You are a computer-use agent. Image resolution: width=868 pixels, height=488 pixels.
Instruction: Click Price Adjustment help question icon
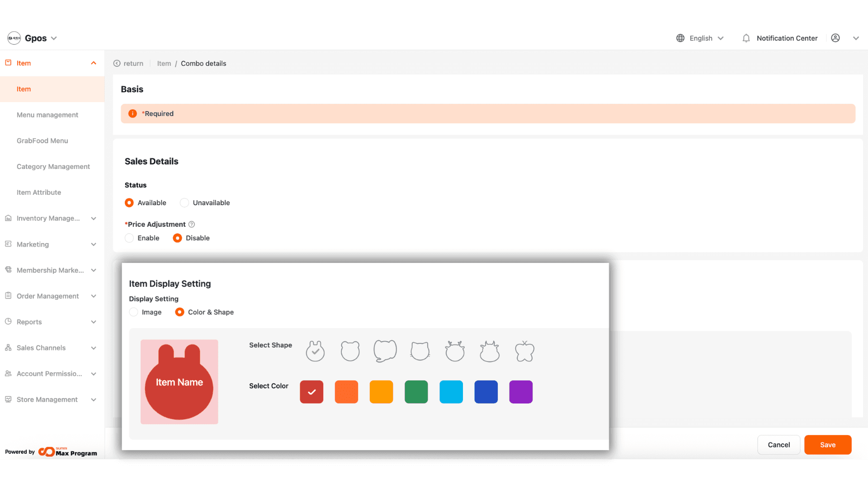pos(192,225)
